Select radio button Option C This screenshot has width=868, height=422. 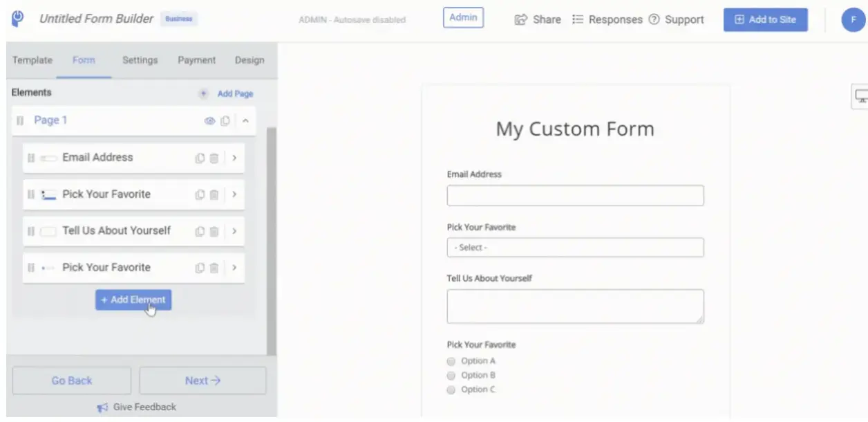click(x=451, y=389)
